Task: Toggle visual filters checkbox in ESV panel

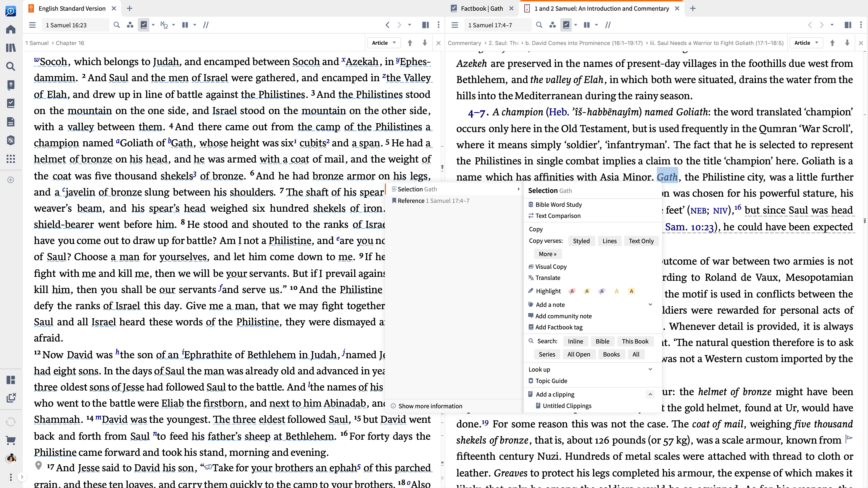Action: (144, 25)
